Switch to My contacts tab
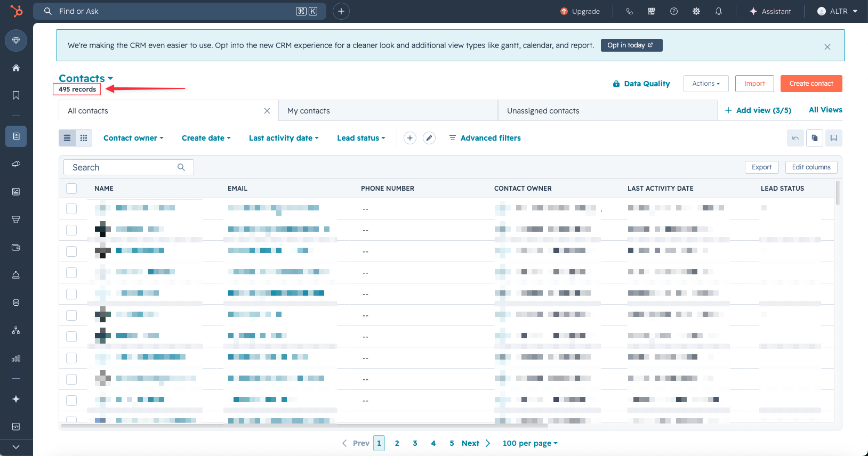The height and width of the screenshot is (456, 868). [388, 111]
